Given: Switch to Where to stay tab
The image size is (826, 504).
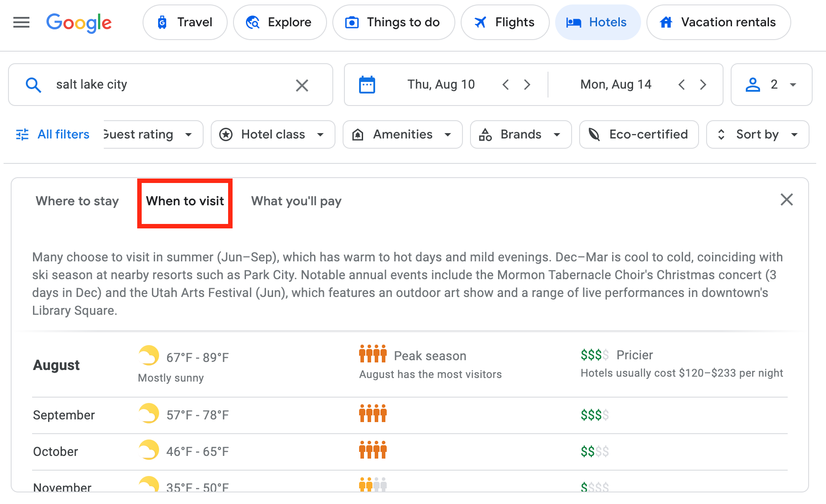Looking at the screenshot, I should (77, 201).
